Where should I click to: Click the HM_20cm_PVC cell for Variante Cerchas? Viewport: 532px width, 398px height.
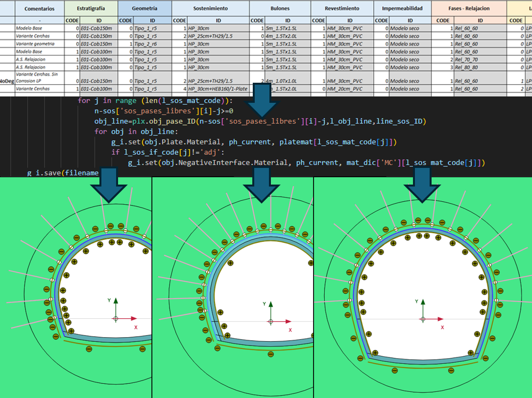tap(344, 89)
